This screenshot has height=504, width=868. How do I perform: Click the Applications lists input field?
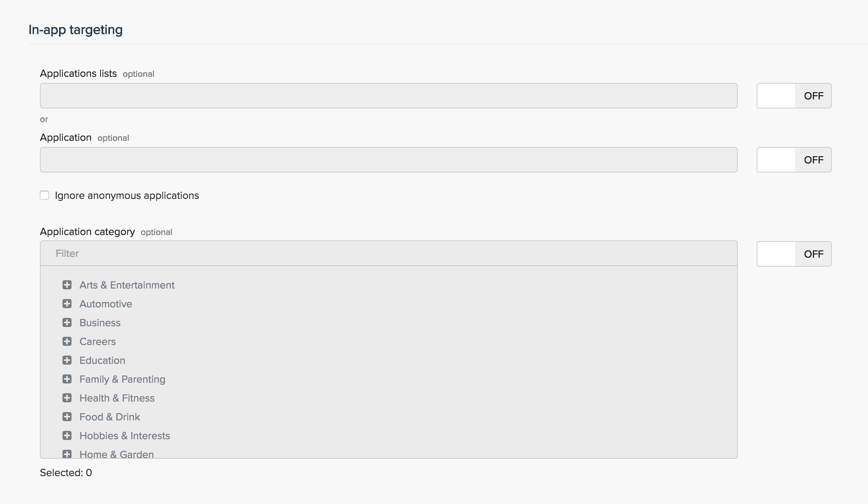(x=388, y=96)
